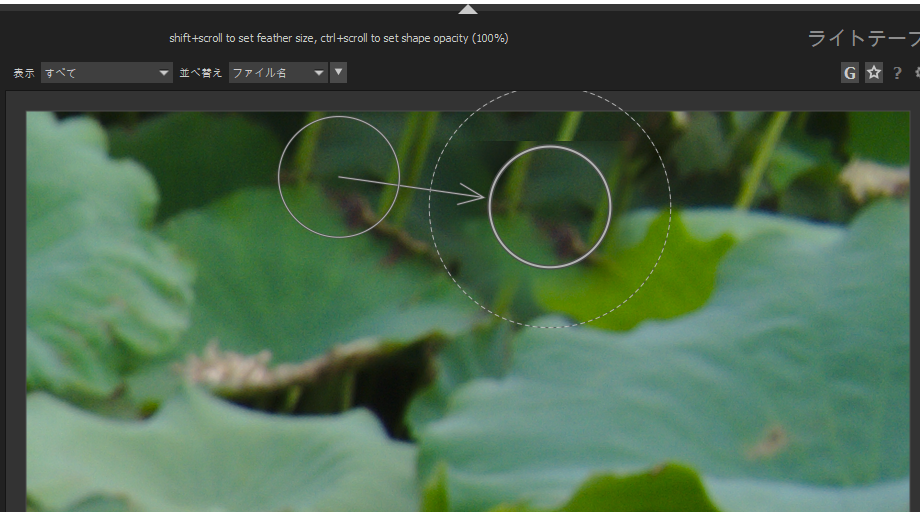Toggle the sort order arrow button
Screen dimensions: 920x512
(x=339, y=73)
